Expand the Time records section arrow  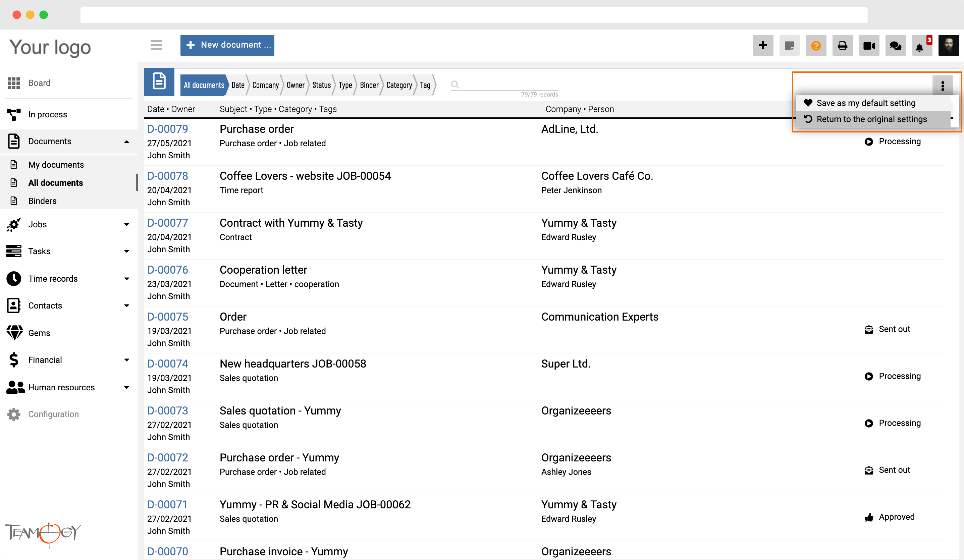click(x=126, y=278)
